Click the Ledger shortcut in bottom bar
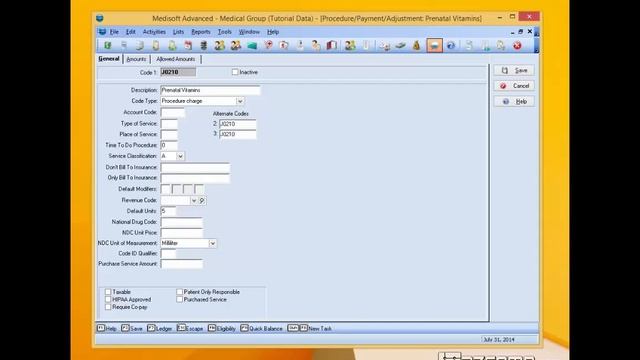This screenshot has height=360, width=640. coord(160,328)
